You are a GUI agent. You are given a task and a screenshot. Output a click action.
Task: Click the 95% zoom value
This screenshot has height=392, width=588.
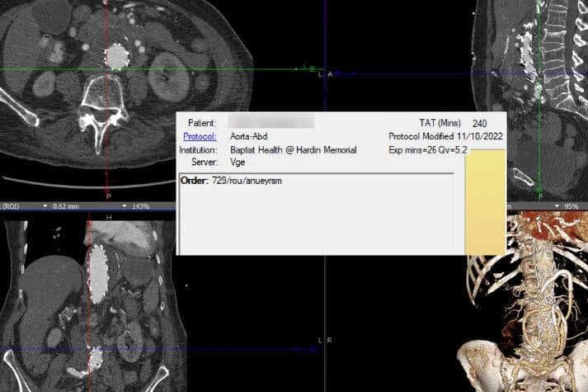click(x=572, y=206)
